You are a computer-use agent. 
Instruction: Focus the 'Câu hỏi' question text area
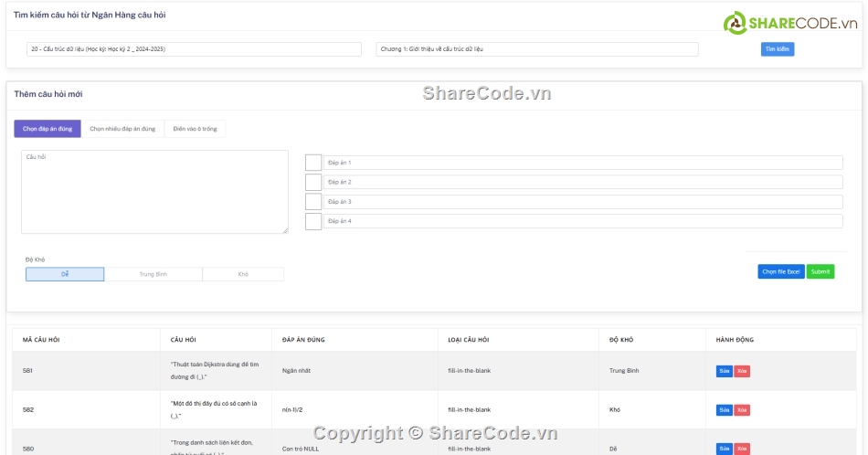(155, 192)
